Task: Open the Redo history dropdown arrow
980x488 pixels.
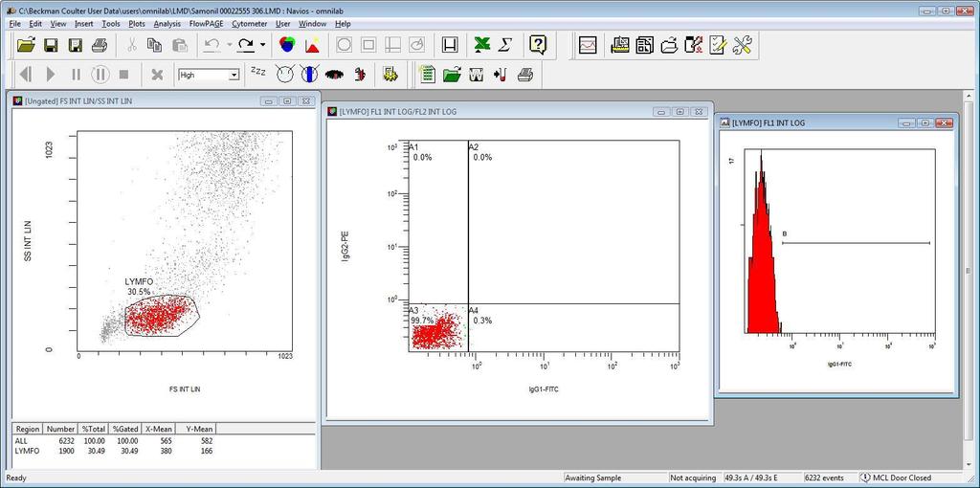Action: coord(262,45)
